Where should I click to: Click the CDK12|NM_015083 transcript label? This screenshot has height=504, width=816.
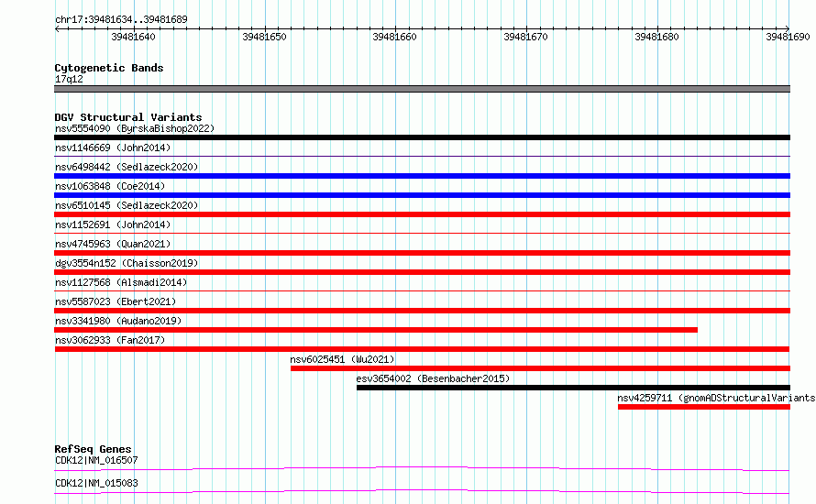tap(96, 483)
